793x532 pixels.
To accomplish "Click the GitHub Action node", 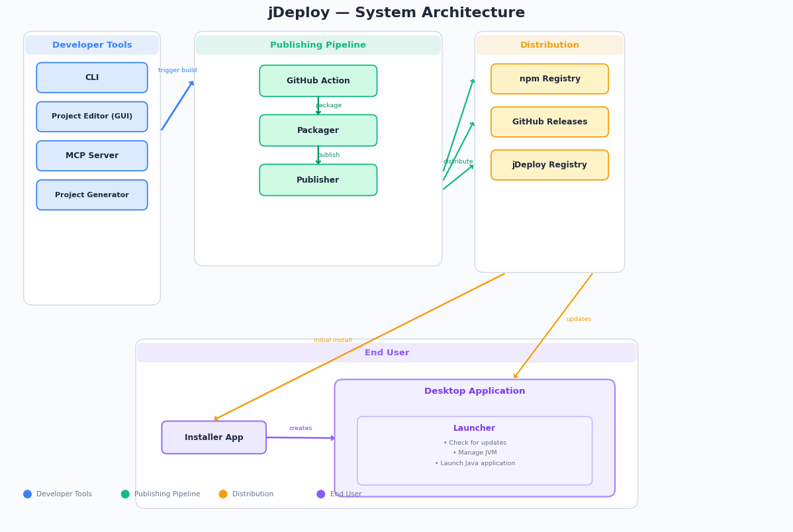I will [318, 81].
